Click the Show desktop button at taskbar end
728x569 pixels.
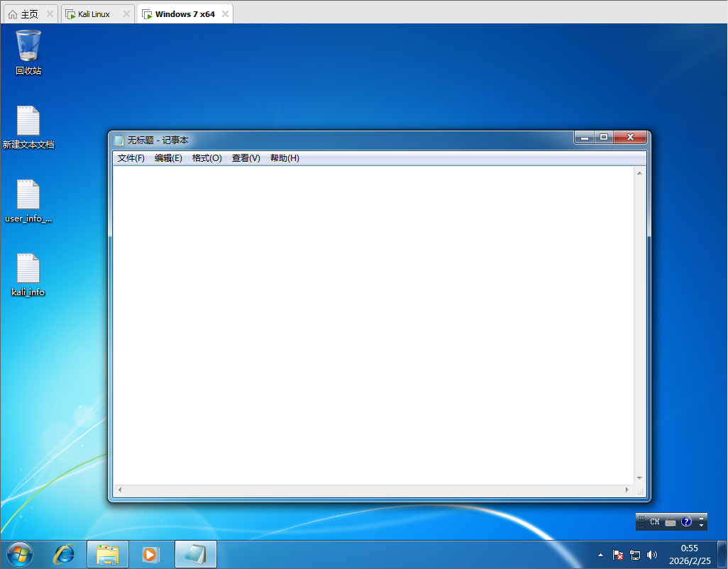click(723, 554)
